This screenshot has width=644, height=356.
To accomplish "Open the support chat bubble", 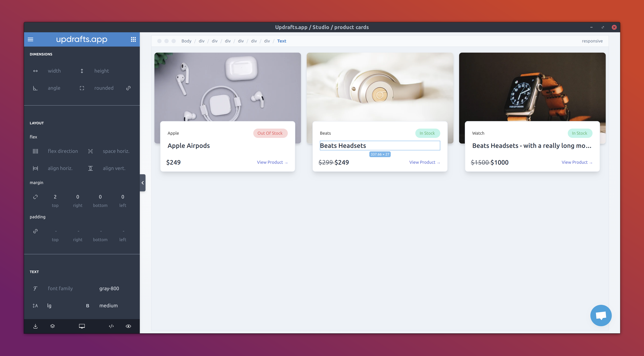I will [601, 315].
